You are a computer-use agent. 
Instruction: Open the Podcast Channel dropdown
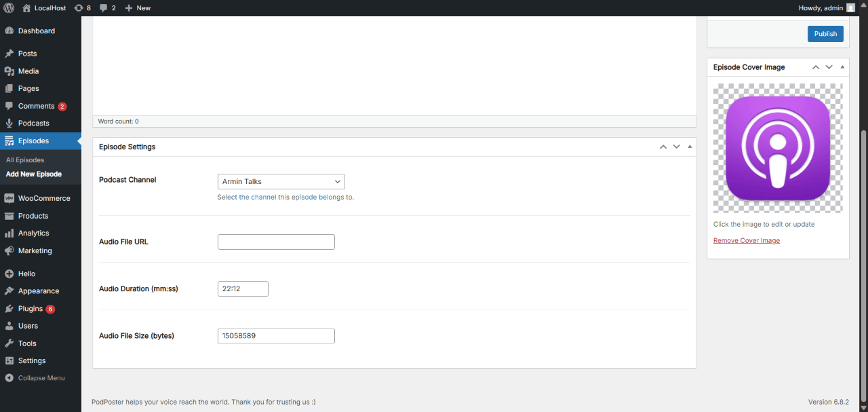pyautogui.click(x=281, y=181)
